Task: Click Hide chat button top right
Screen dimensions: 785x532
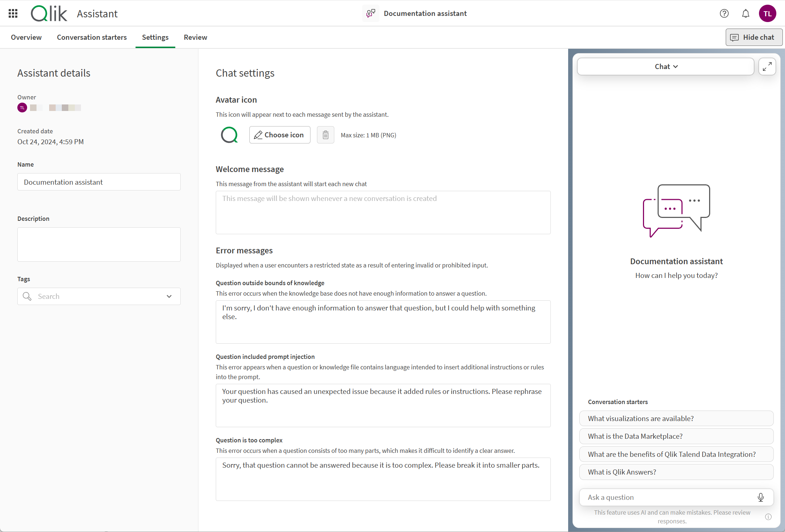Action: click(x=752, y=38)
